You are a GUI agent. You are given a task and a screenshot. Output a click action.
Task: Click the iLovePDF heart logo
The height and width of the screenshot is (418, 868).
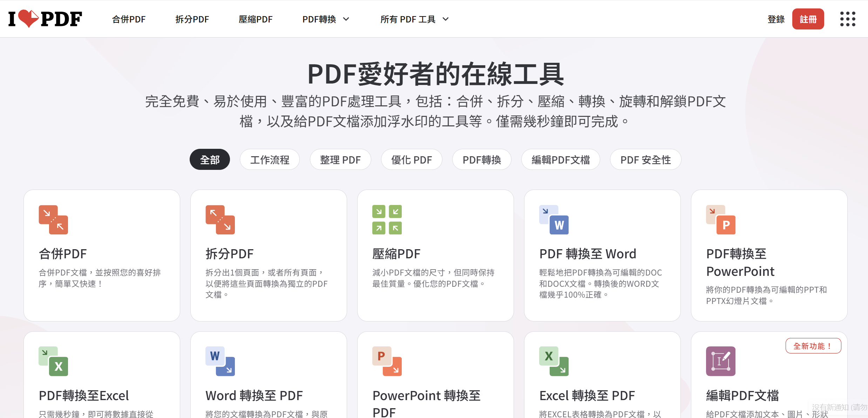pos(45,19)
